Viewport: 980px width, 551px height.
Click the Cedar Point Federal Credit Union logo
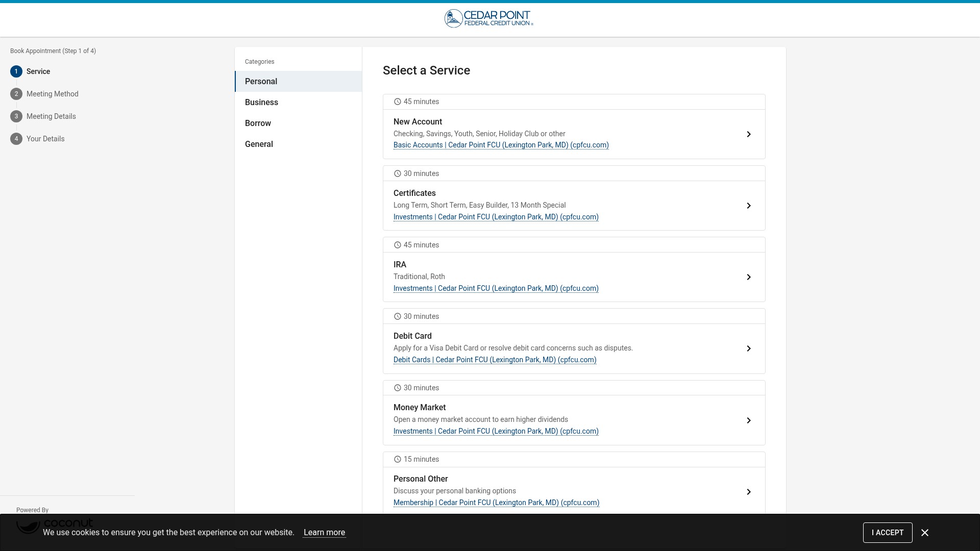(488, 18)
